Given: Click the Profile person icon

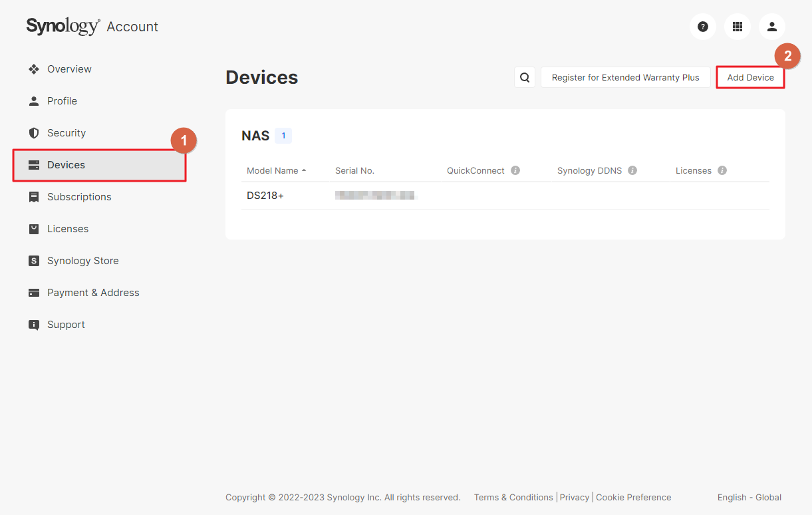Looking at the screenshot, I should pos(34,101).
